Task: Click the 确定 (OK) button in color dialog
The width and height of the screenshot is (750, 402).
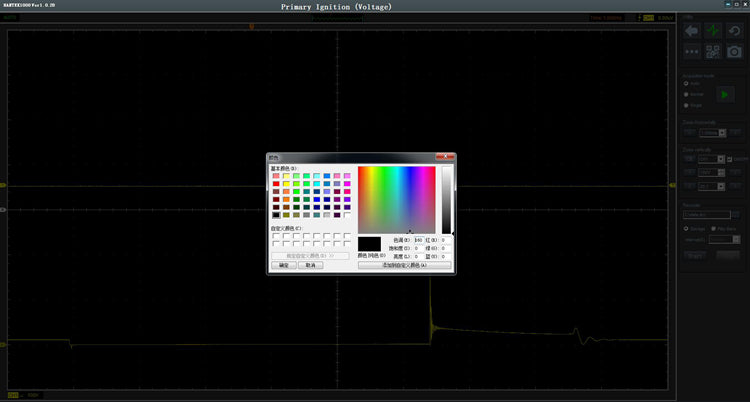Action: (x=282, y=266)
